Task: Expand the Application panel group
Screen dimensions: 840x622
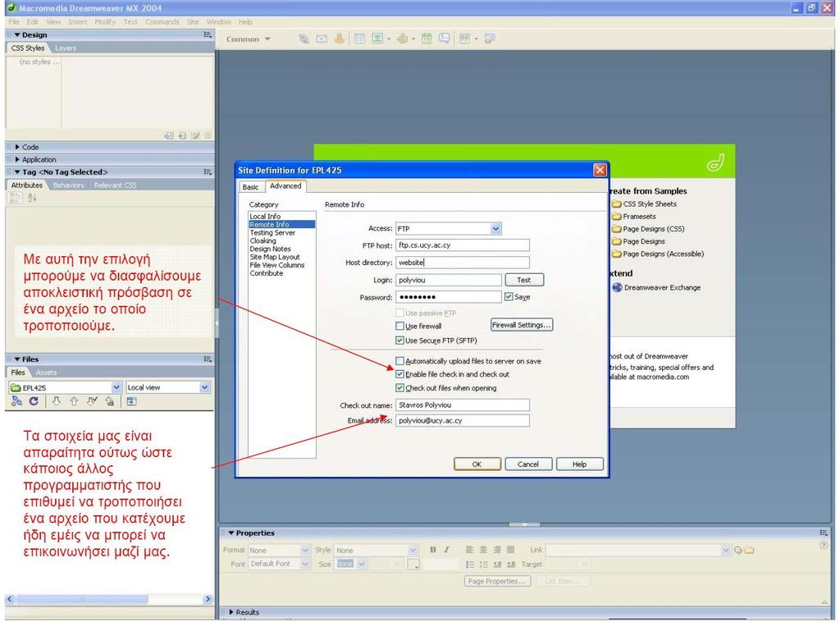Action: 17,160
